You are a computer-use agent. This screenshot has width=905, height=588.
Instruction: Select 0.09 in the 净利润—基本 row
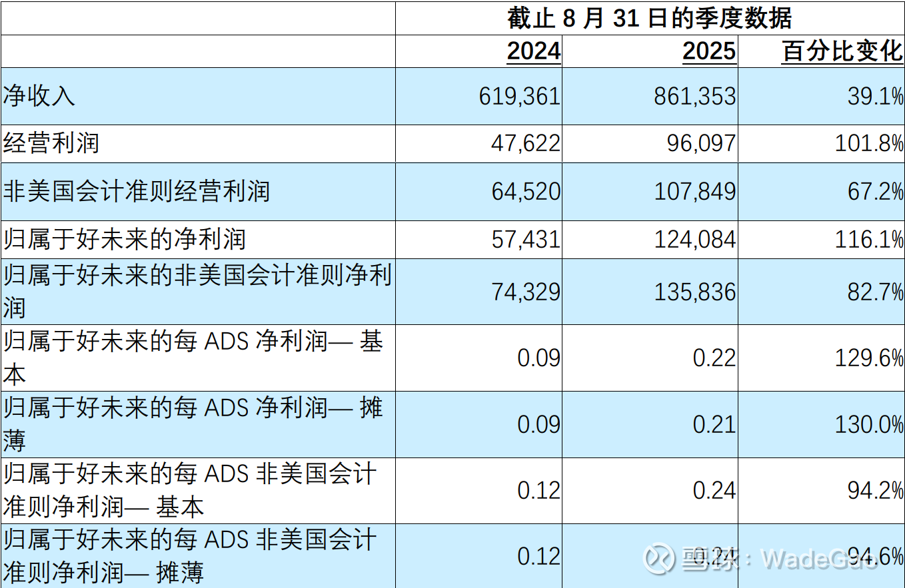click(539, 358)
